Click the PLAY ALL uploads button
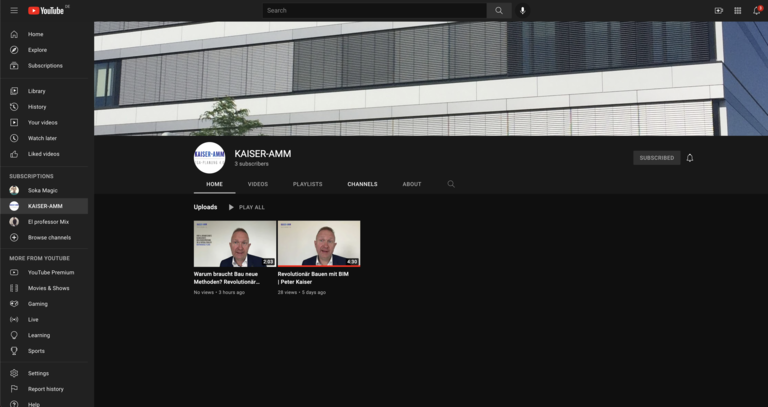 point(246,207)
